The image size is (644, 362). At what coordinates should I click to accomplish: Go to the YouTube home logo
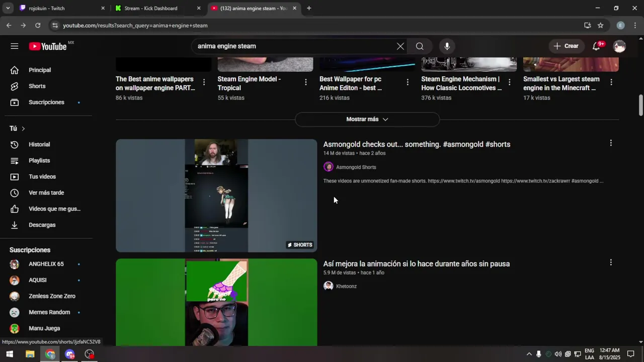coord(48,46)
